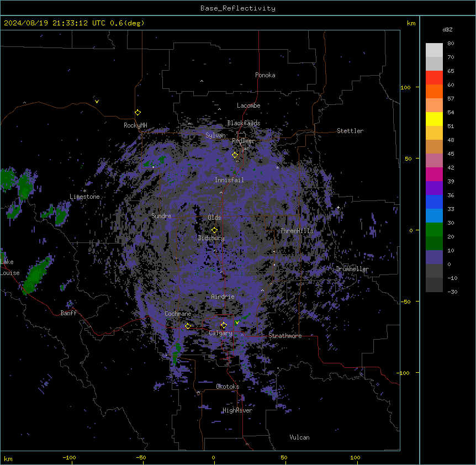476x465 pixels.
Task: Select the Drumheller label
Action: [x=352, y=269]
